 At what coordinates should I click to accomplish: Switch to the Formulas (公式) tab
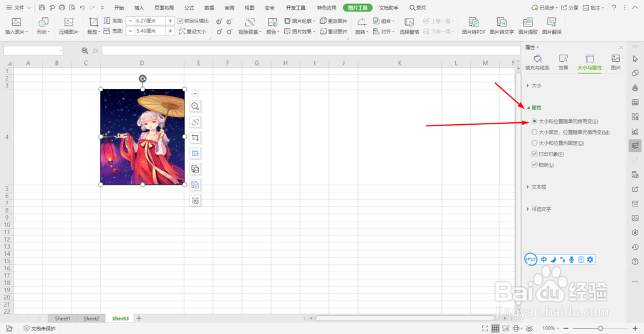coord(189,8)
